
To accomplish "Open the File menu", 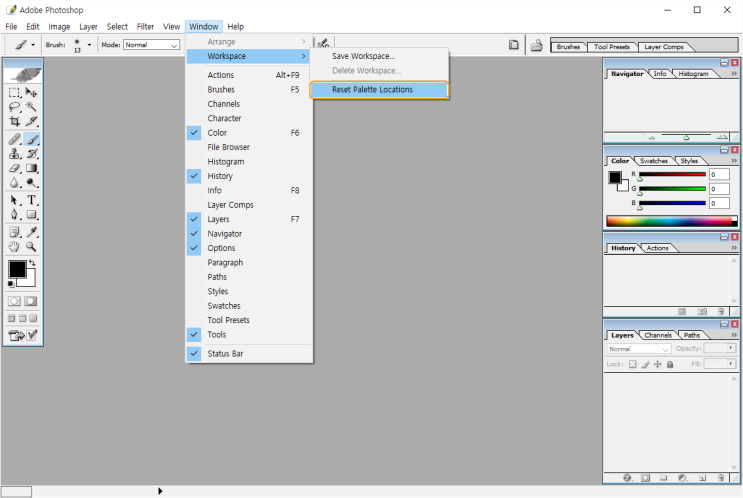I will (x=11, y=27).
